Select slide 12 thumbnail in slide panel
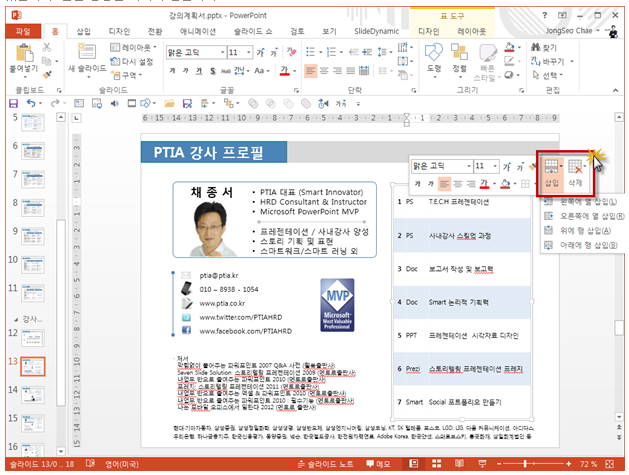 click(33, 338)
